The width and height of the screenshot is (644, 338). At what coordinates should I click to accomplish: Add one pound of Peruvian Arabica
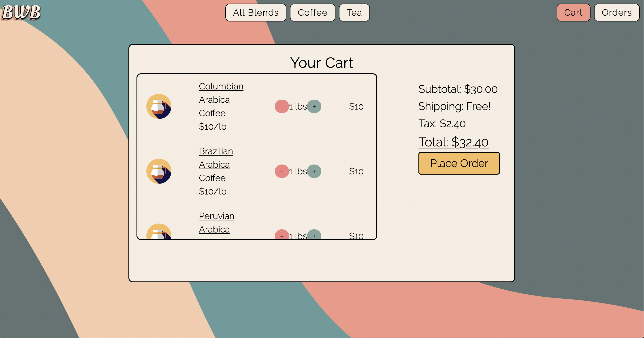(314, 235)
